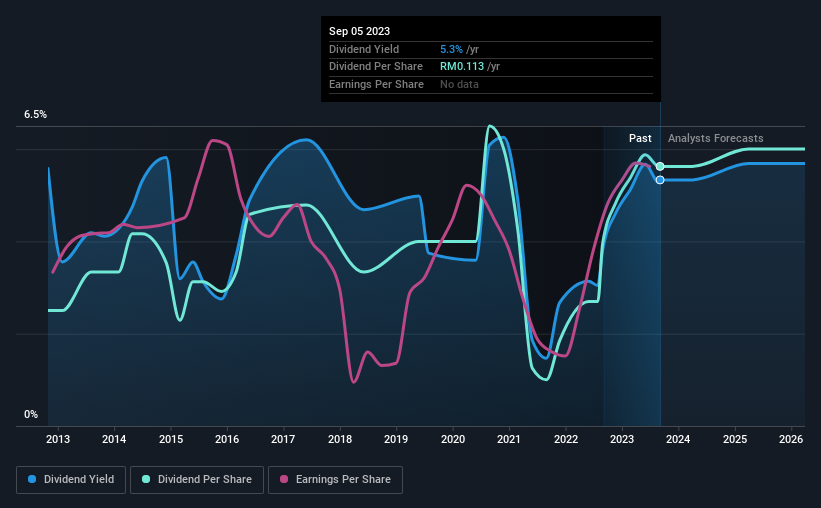Click the 6.5% y-axis label
Image resolution: width=821 pixels, height=508 pixels.
(36, 115)
